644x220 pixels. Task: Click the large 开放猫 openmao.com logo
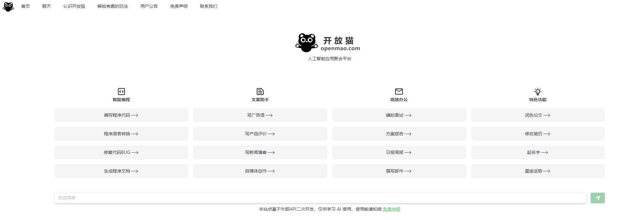(328, 43)
